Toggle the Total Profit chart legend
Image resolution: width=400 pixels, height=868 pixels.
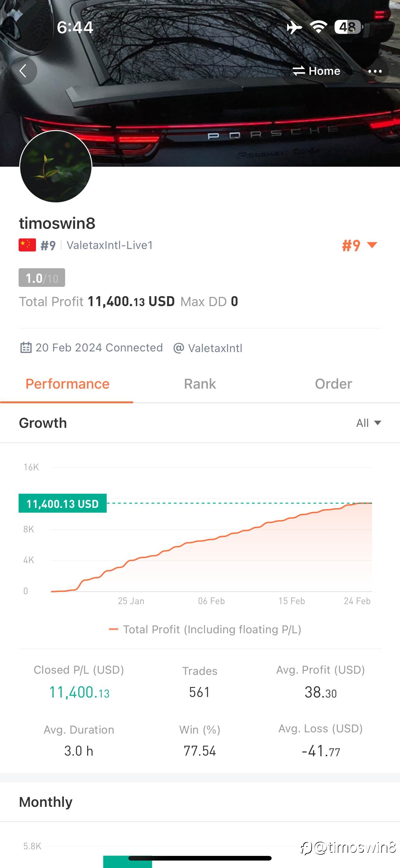tap(205, 630)
